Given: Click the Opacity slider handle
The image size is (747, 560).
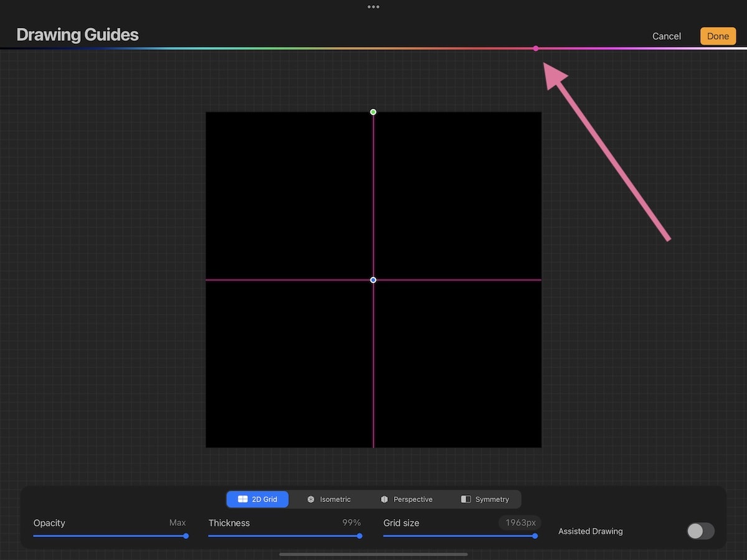Looking at the screenshot, I should 186,536.
